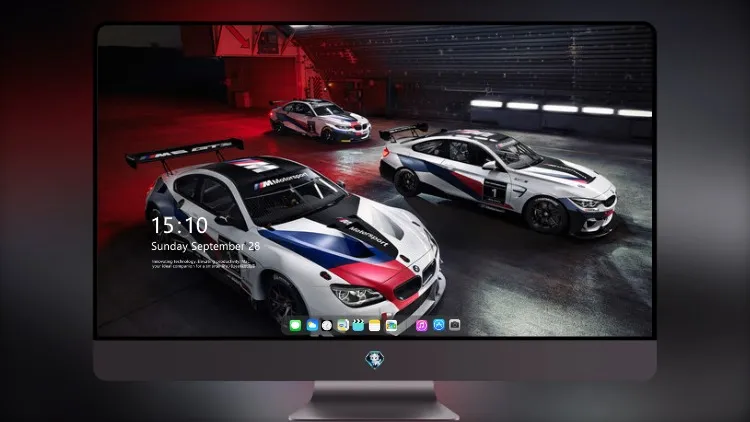
Task: Launch the Weather app from dock
Action: [x=312, y=326]
